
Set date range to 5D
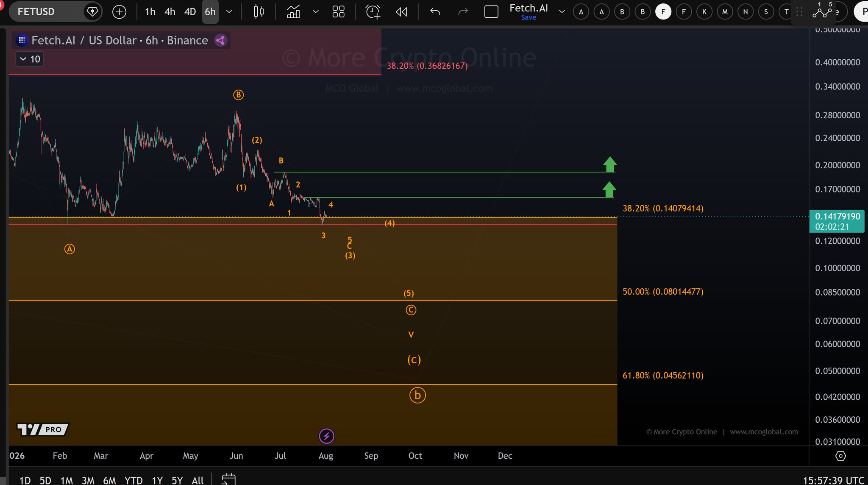coord(45,480)
